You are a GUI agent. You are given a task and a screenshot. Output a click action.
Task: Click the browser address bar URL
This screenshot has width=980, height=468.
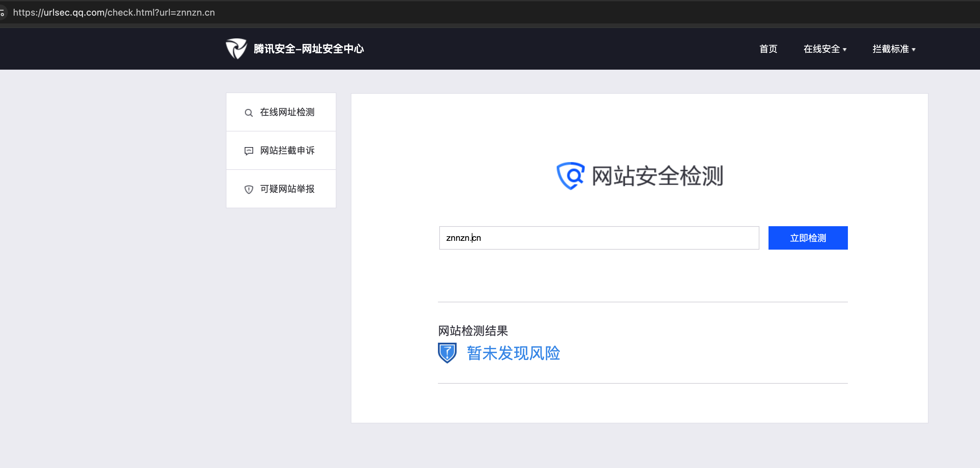pyautogui.click(x=114, y=13)
